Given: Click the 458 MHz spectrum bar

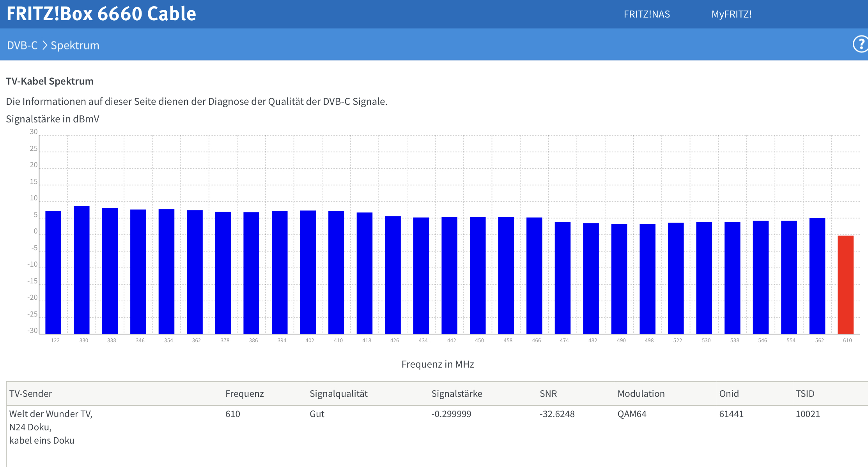Looking at the screenshot, I should 506,275.
